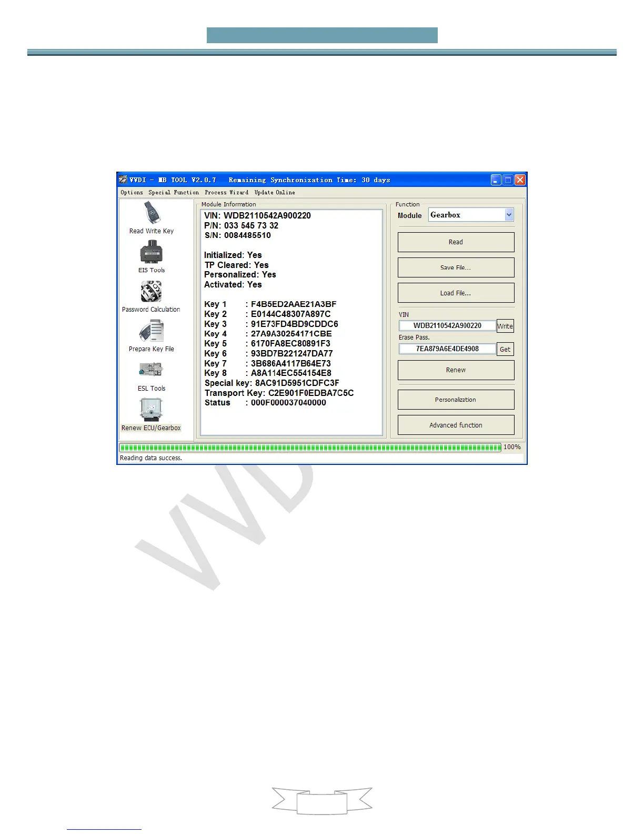Click Key 5 value 6170FA8EC80891F3

290,343
